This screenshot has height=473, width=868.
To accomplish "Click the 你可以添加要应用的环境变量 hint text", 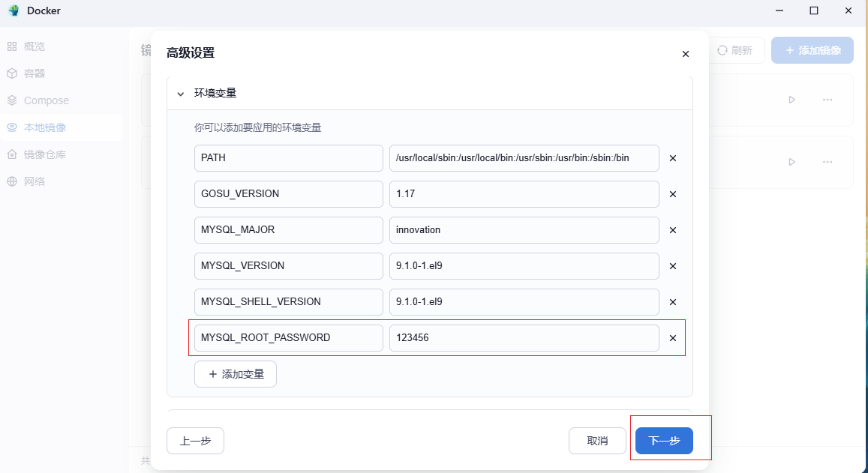I will [257, 127].
